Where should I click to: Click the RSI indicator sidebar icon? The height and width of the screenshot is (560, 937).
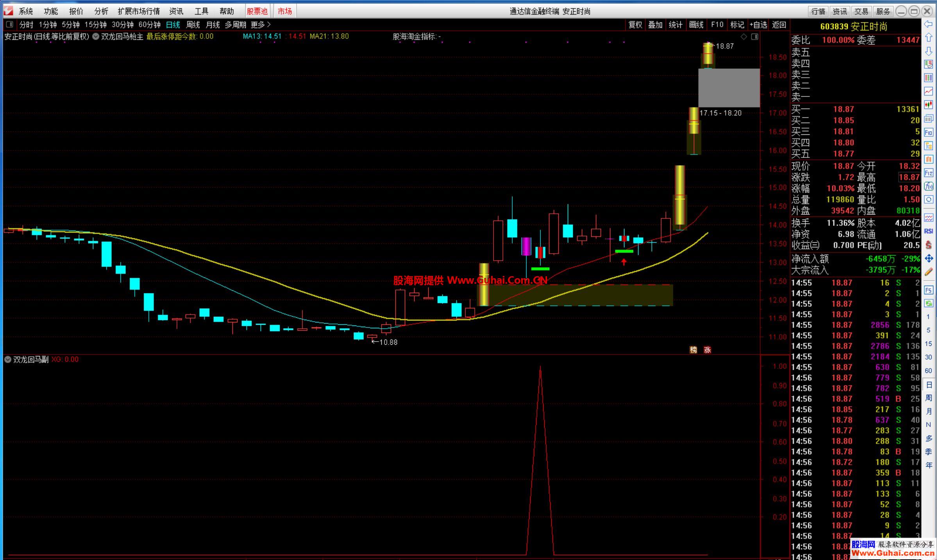(x=928, y=231)
